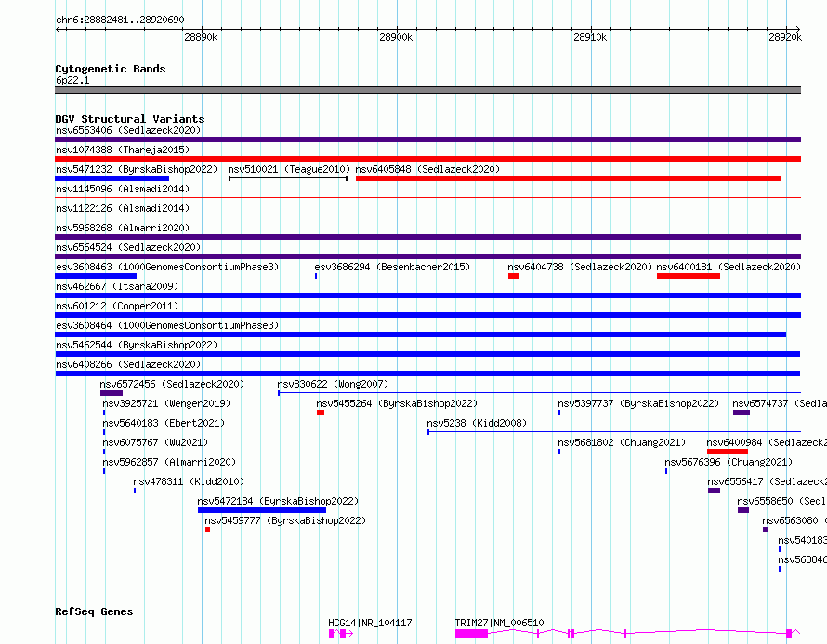This screenshot has height=644, width=827.
Task: Select the nsv1074388 (Thareja2015) variant label
Action: [123, 150]
